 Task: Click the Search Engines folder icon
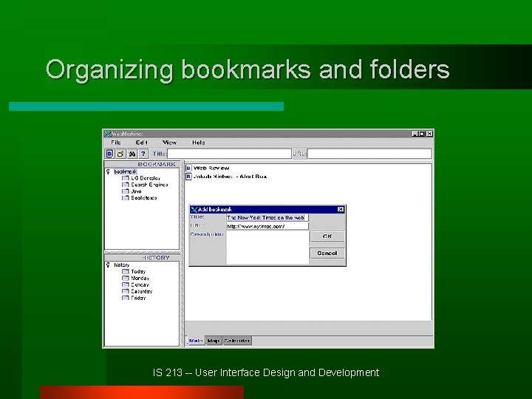(125, 185)
